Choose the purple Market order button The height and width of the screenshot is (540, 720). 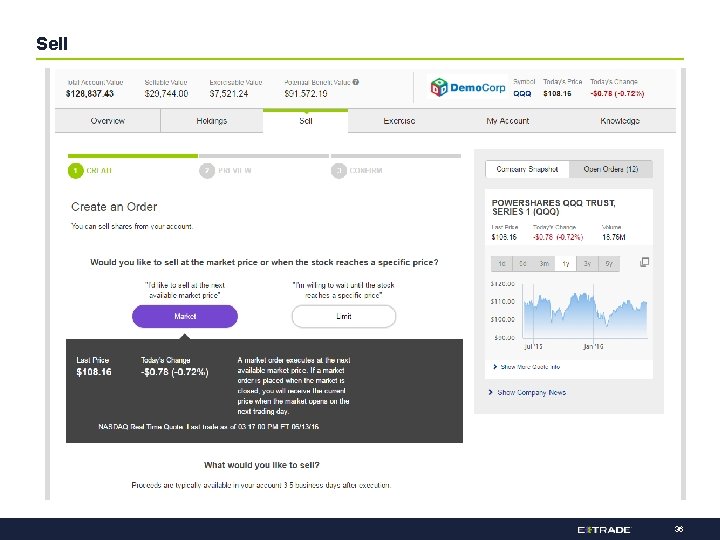pyautogui.click(x=185, y=316)
